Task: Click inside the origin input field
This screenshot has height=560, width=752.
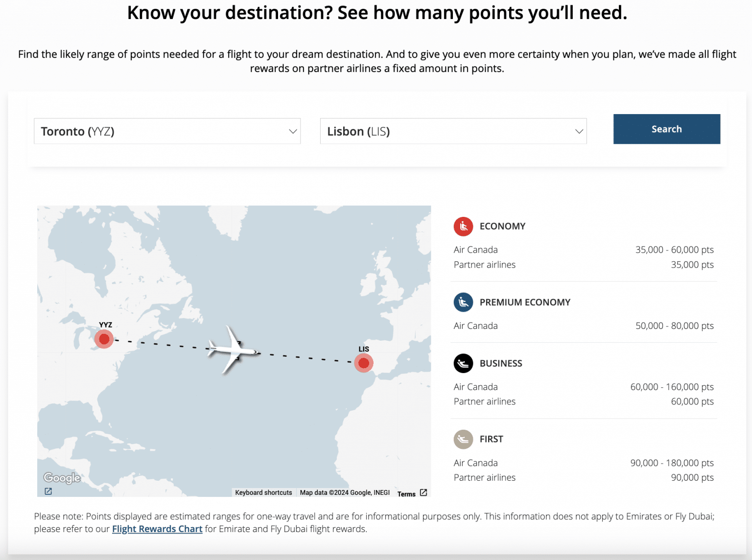Action: tap(147, 131)
